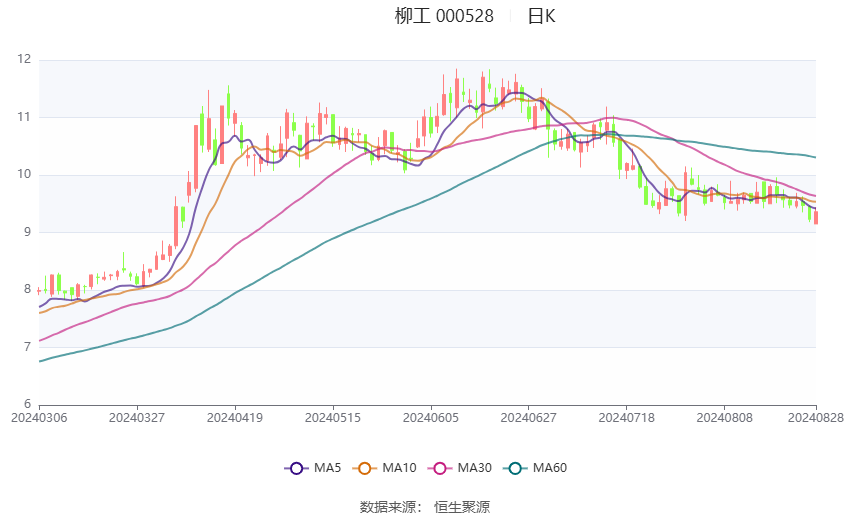The width and height of the screenshot is (850, 517).
Task: Click the 20240306 x-axis date label
Action: (39, 418)
